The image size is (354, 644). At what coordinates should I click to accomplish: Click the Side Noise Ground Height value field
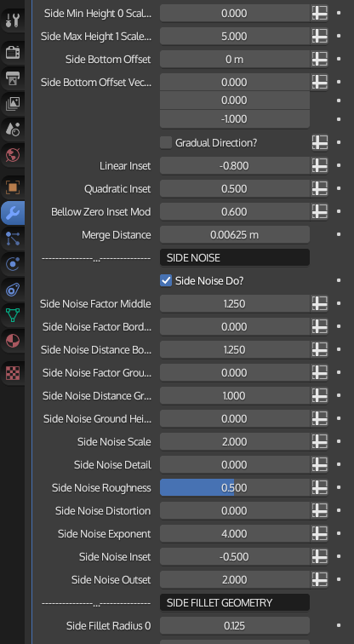(235, 419)
